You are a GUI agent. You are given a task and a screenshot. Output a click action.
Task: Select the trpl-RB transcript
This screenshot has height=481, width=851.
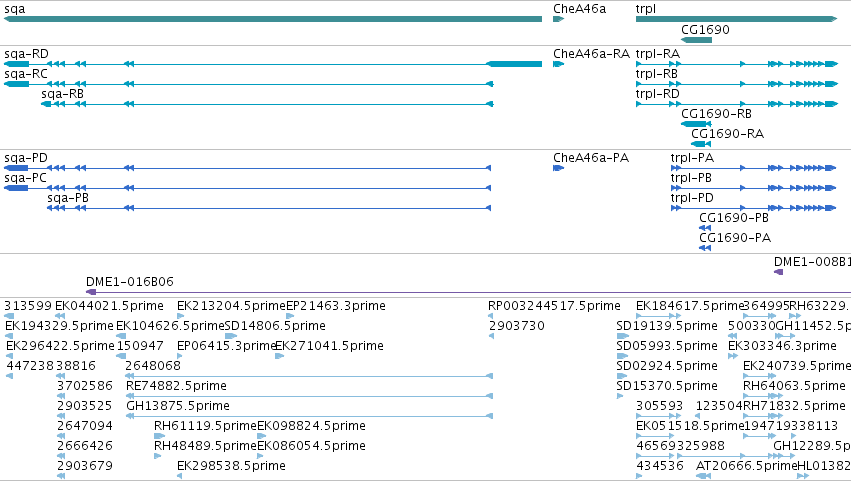tap(736, 84)
